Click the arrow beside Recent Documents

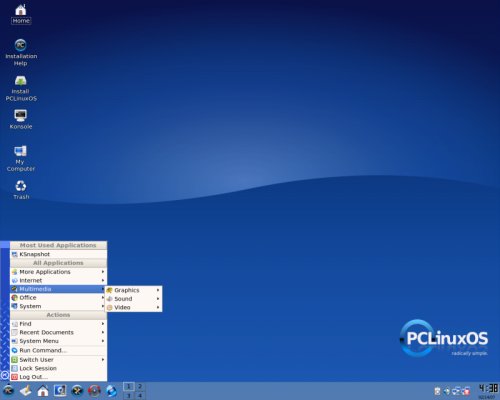coord(103,332)
